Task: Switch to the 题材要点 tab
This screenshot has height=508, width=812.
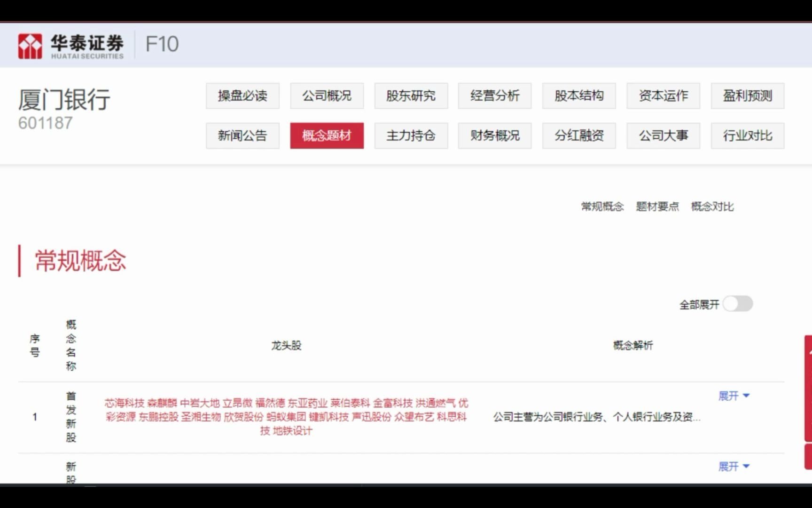Action: click(x=657, y=206)
